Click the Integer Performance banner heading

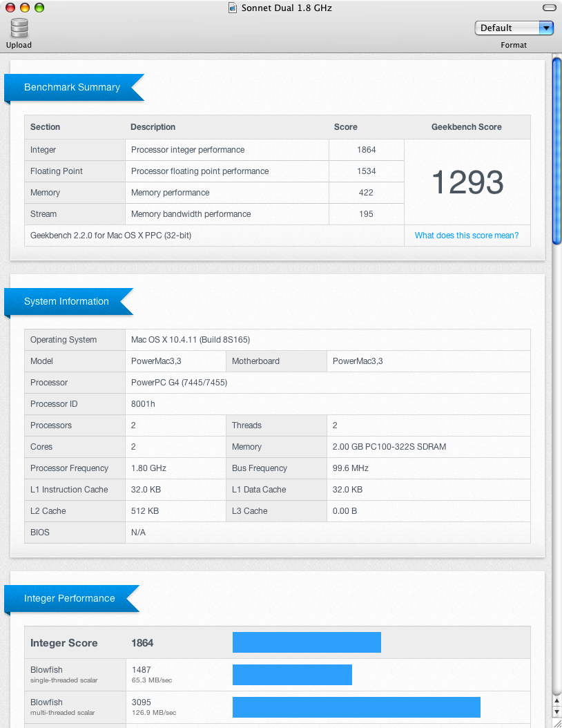(x=72, y=598)
